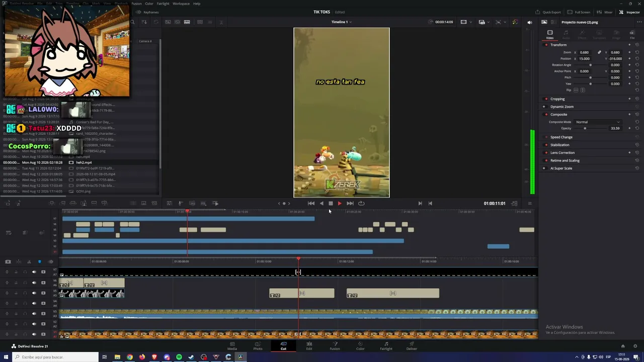This screenshot has height=362, width=644.
Task: Toggle the Composite section enable switch
Action: 546,115
